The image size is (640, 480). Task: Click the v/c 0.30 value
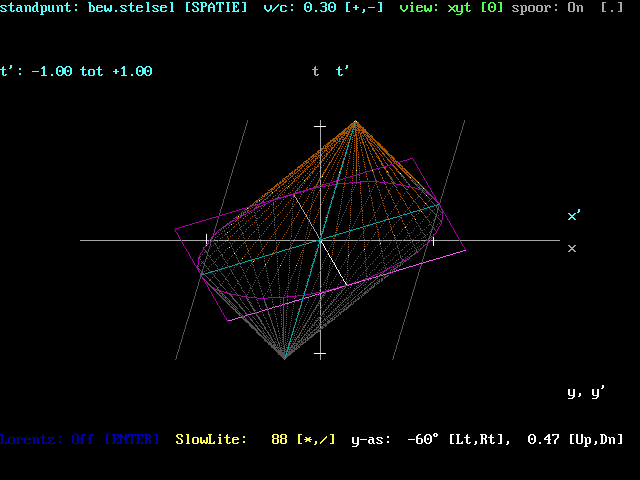pos(319,8)
